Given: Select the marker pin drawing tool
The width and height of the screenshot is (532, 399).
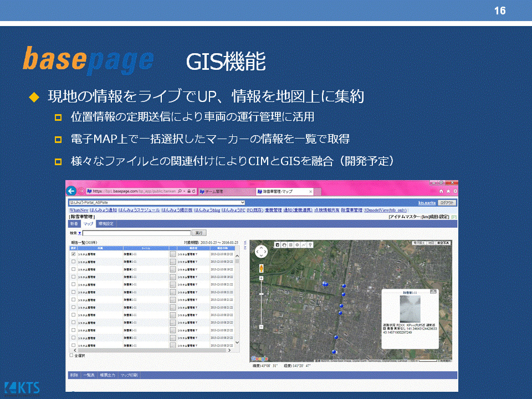Looking at the screenshot, I should click(310, 244).
